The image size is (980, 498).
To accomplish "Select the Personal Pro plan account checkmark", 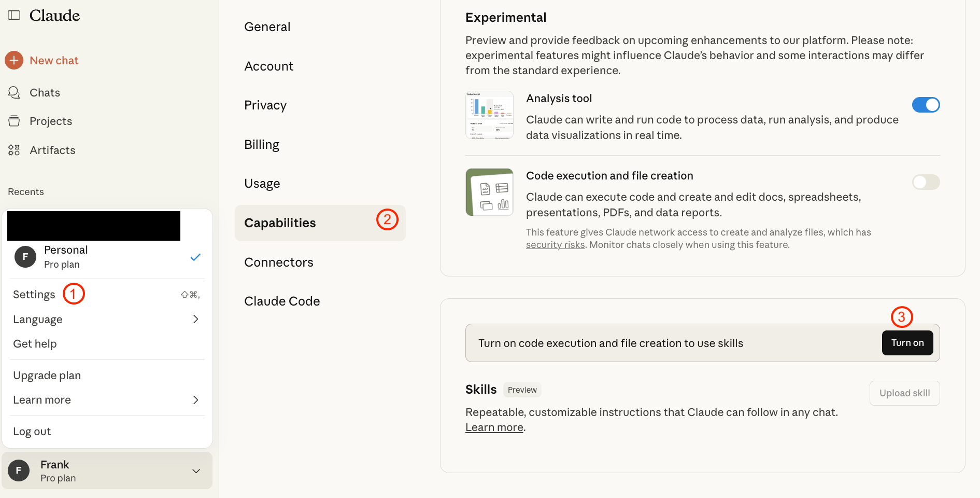I will (x=195, y=257).
